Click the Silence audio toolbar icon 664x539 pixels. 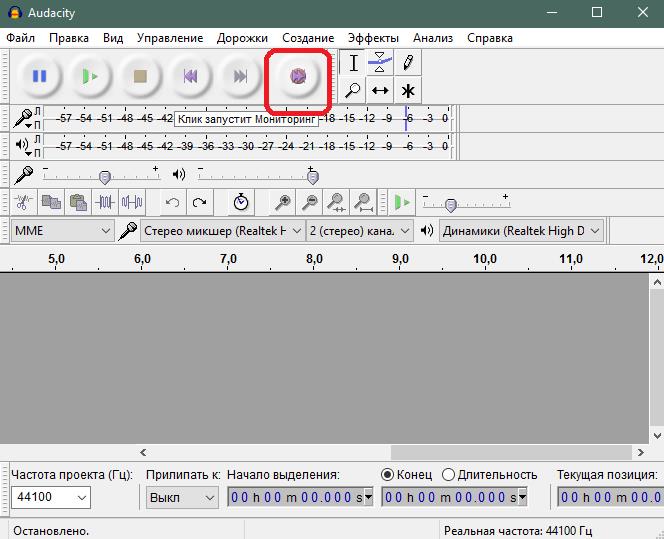pyautogui.click(x=132, y=202)
